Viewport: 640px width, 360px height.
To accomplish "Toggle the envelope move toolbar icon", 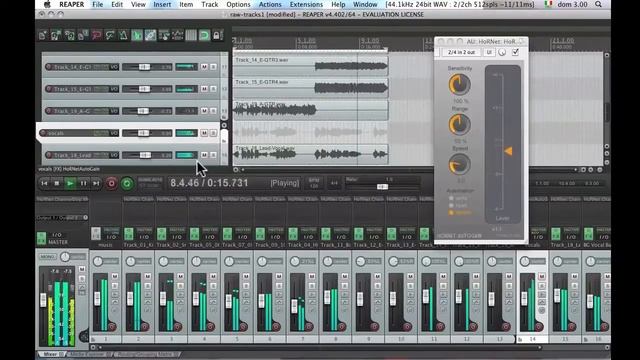I will 177,36.
